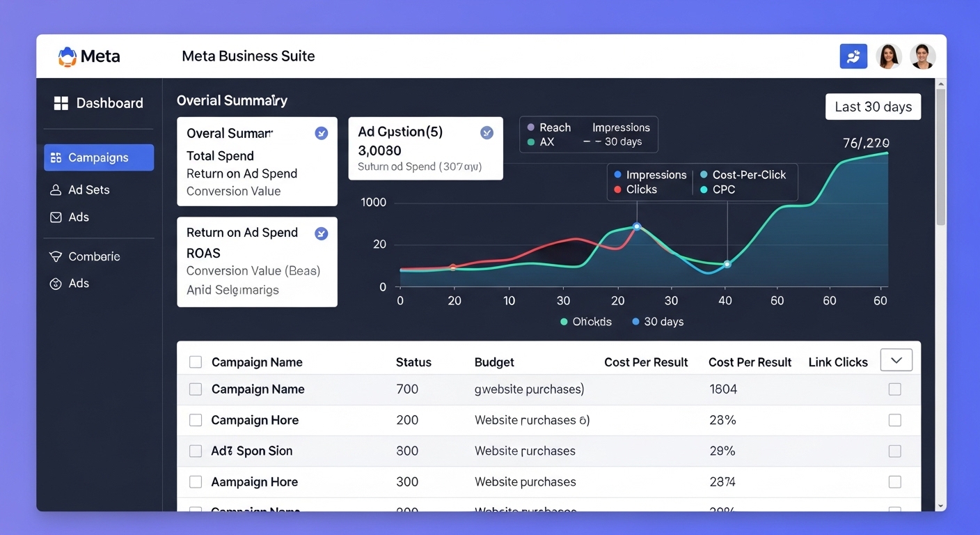Viewport: 980px width, 535px height.
Task: Click the 700 status cell
Action: 407,389
